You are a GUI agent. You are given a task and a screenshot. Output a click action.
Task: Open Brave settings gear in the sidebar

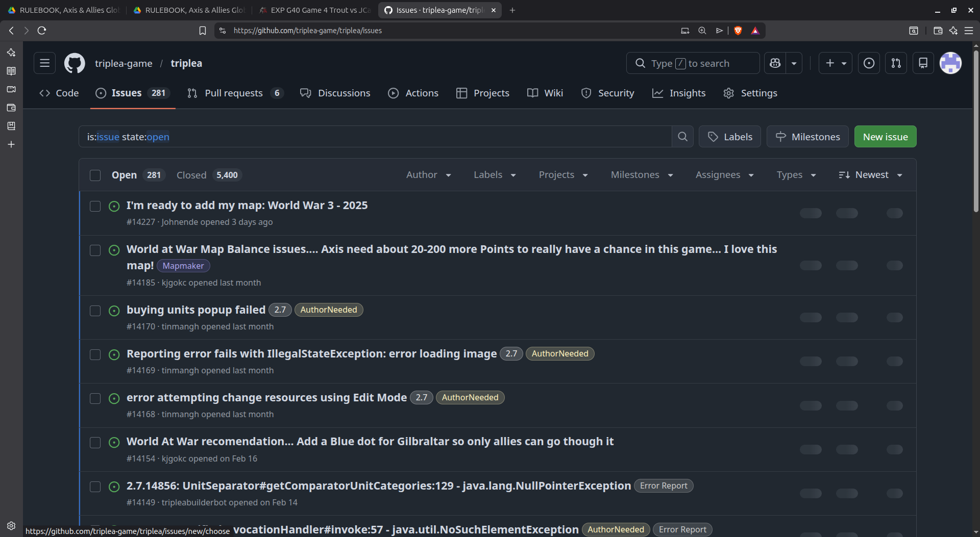point(11,526)
